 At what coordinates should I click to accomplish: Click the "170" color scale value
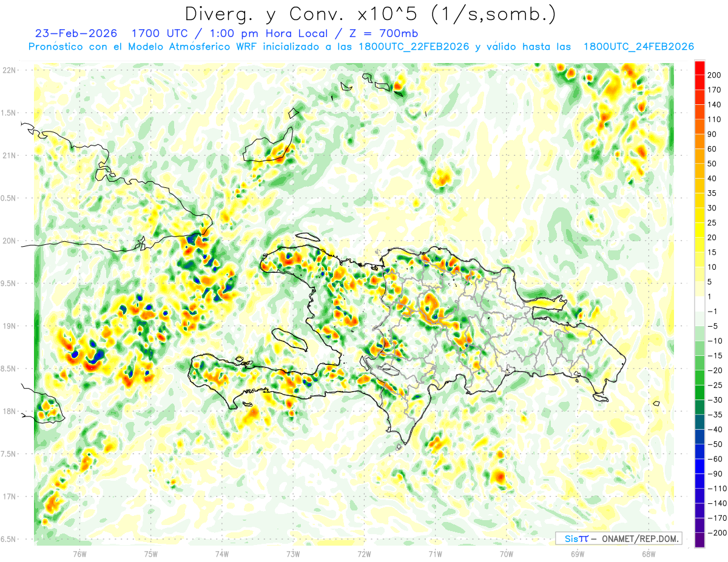[x=715, y=90]
